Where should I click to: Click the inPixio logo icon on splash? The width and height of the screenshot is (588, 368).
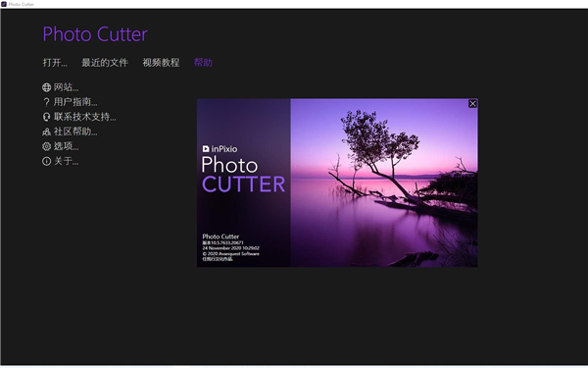pos(206,149)
